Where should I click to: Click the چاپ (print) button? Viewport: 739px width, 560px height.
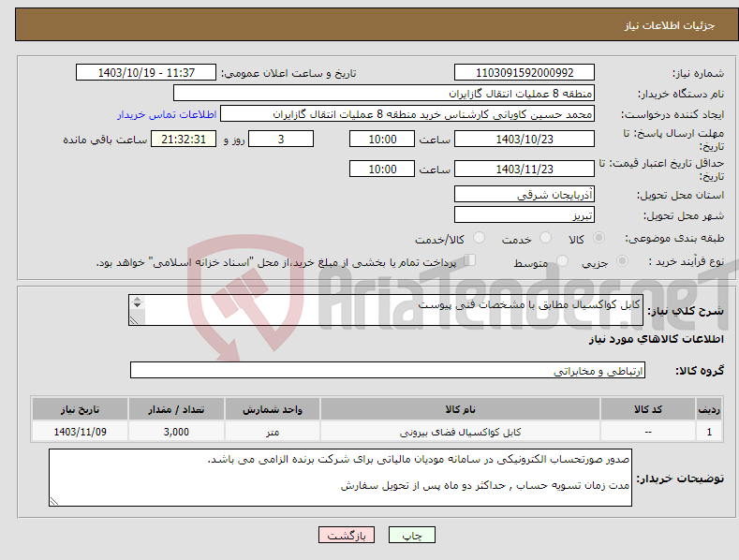(411, 535)
